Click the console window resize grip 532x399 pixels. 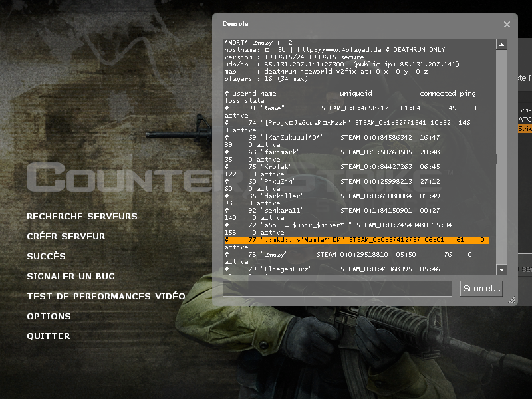point(511,299)
